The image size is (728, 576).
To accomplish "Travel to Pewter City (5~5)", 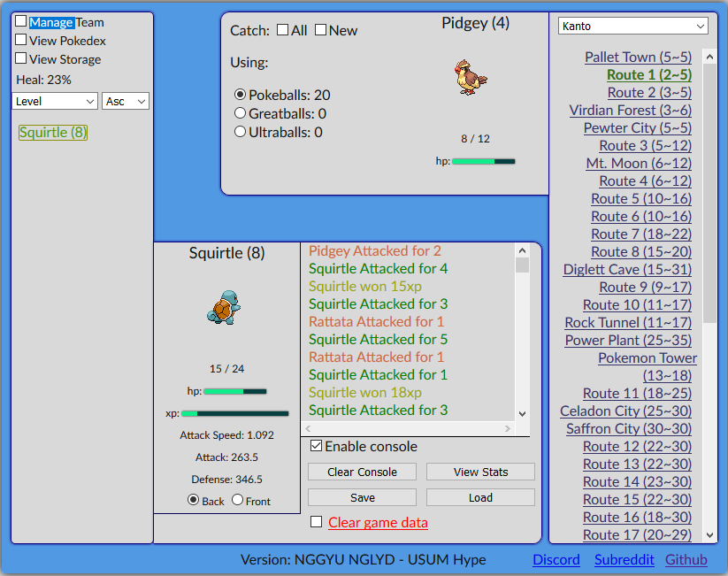I will click(638, 127).
